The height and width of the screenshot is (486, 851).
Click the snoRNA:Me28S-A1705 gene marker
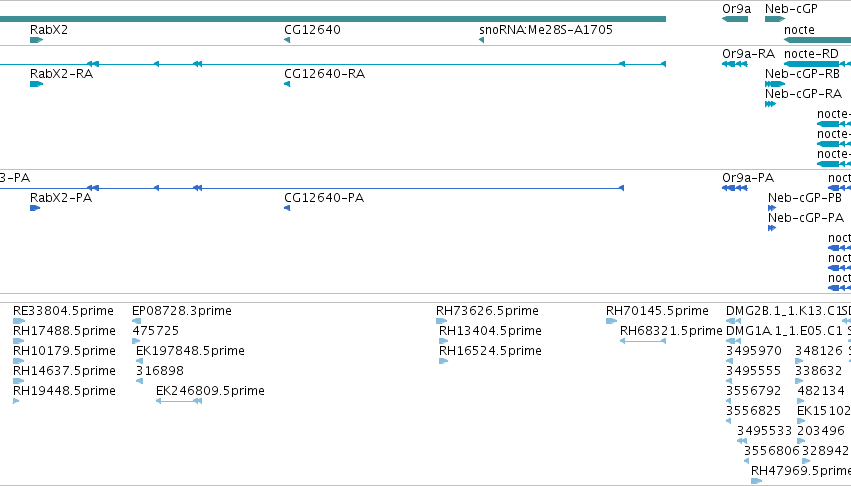click(481, 40)
